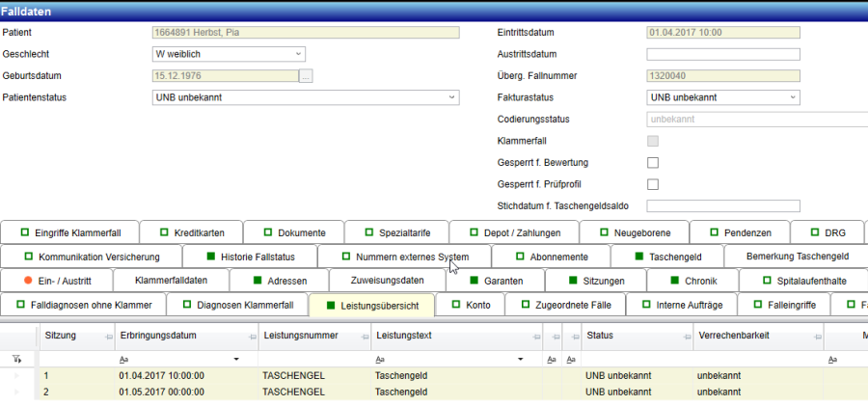The width and height of the screenshot is (868, 406).
Task: Click the filter icon in grid filter row
Action: click(14, 358)
